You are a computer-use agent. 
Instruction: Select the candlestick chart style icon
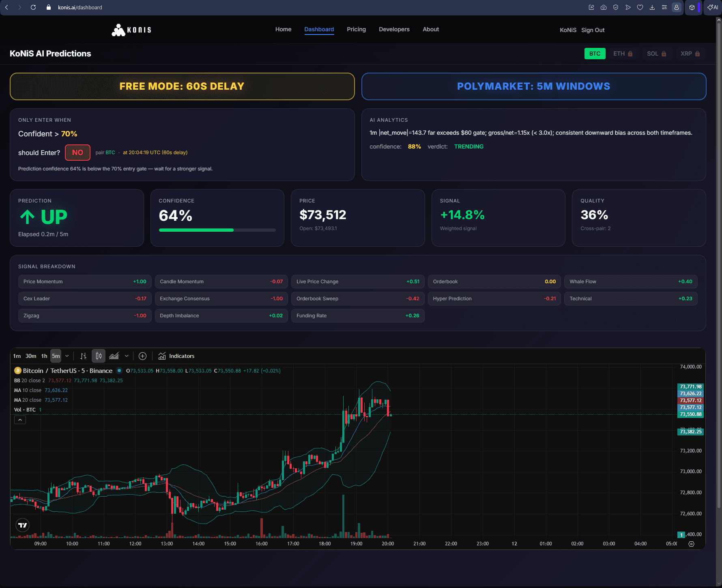99,356
